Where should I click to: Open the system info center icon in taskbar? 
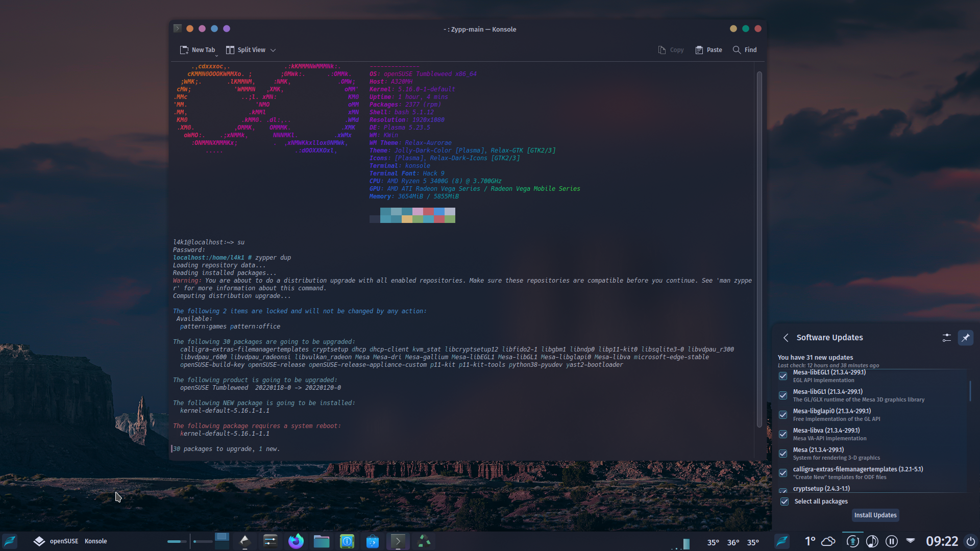347,541
